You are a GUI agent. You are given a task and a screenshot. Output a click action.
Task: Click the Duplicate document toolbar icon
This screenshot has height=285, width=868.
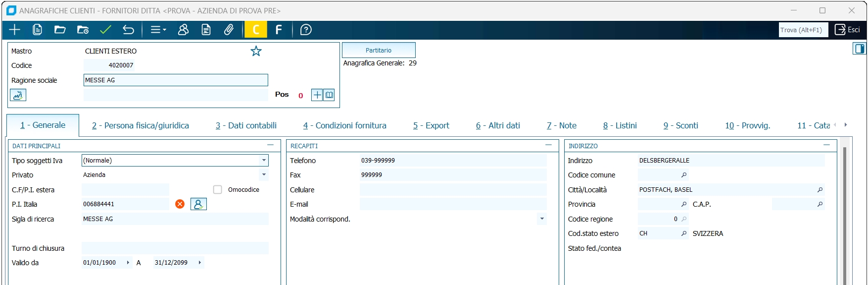(37, 30)
